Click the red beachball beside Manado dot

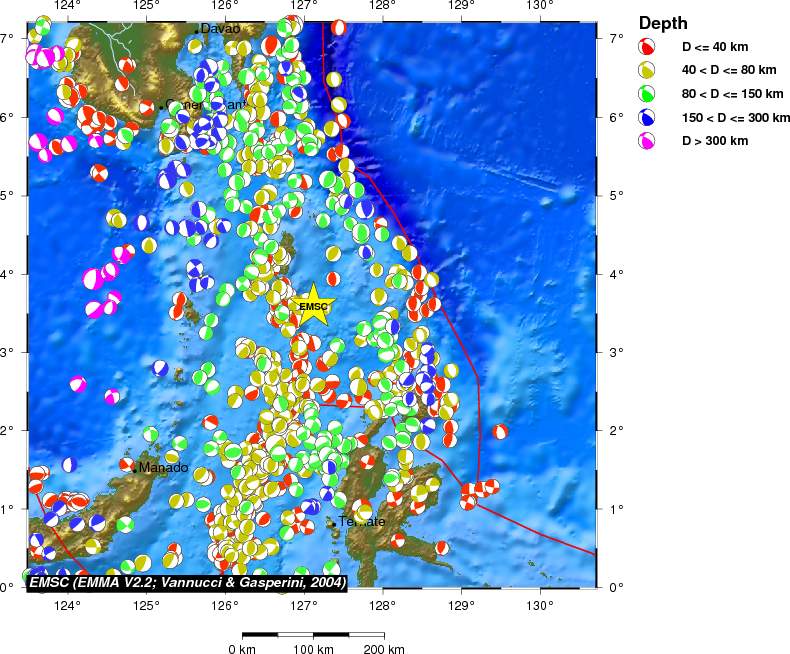[x=127, y=464]
